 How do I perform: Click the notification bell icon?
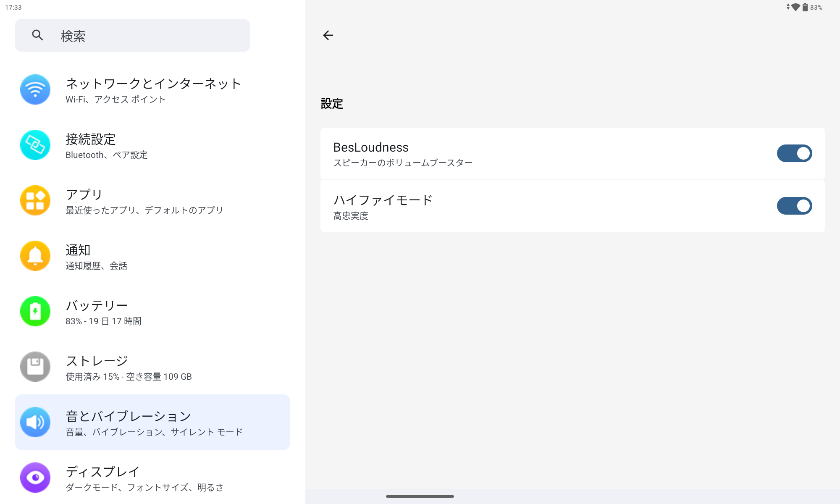pos(35,256)
